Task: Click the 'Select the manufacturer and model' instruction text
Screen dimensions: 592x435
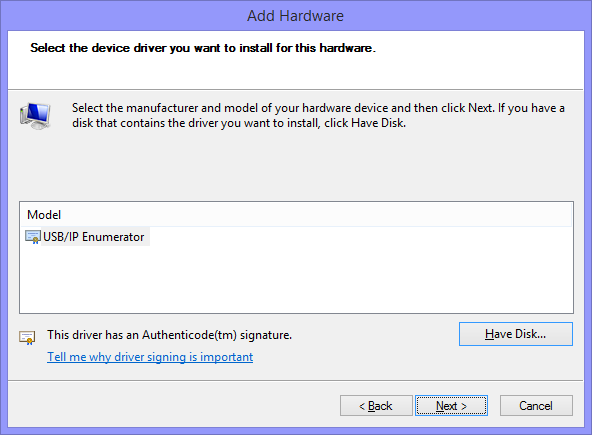Action: pyautogui.click(x=318, y=116)
